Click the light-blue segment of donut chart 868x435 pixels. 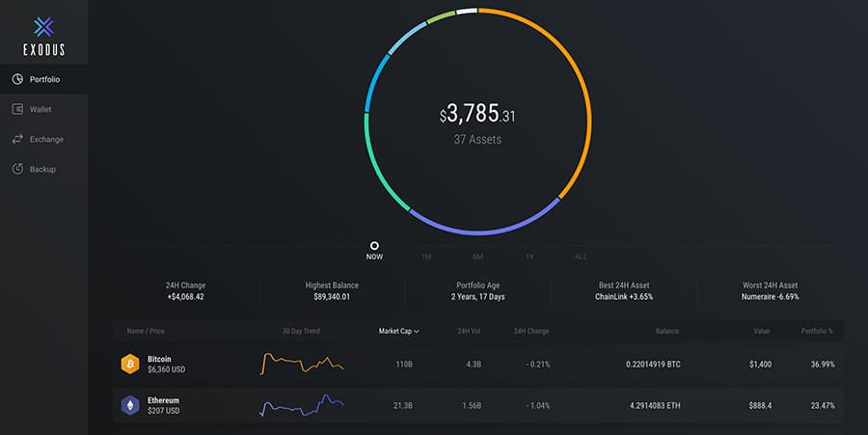coord(406,37)
